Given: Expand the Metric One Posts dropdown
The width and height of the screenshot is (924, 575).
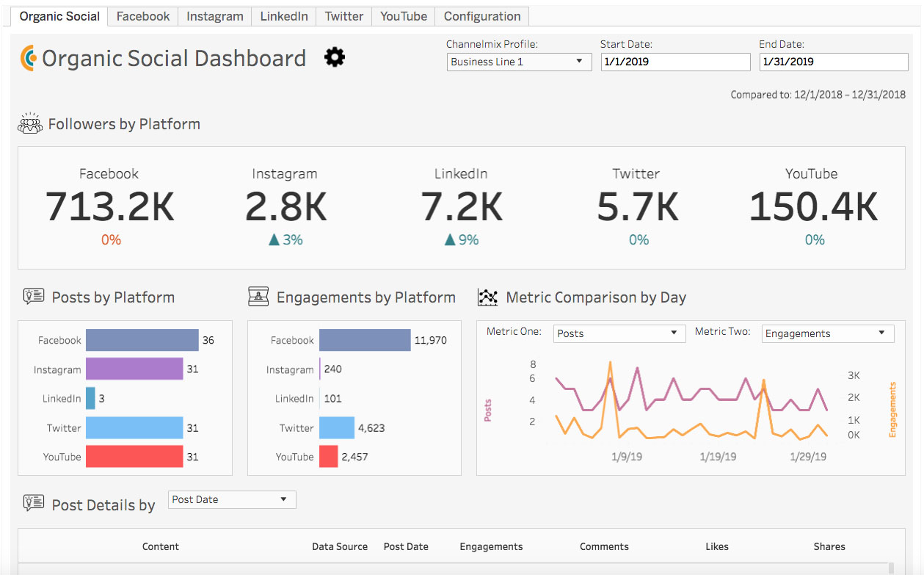Looking at the screenshot, I should coord(618,333).
